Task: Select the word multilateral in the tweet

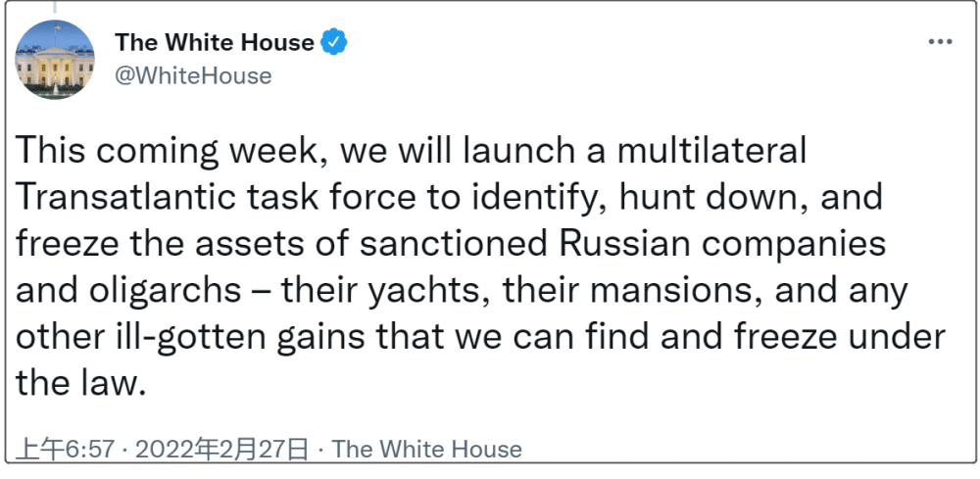Action: click(x=711, y=151)
